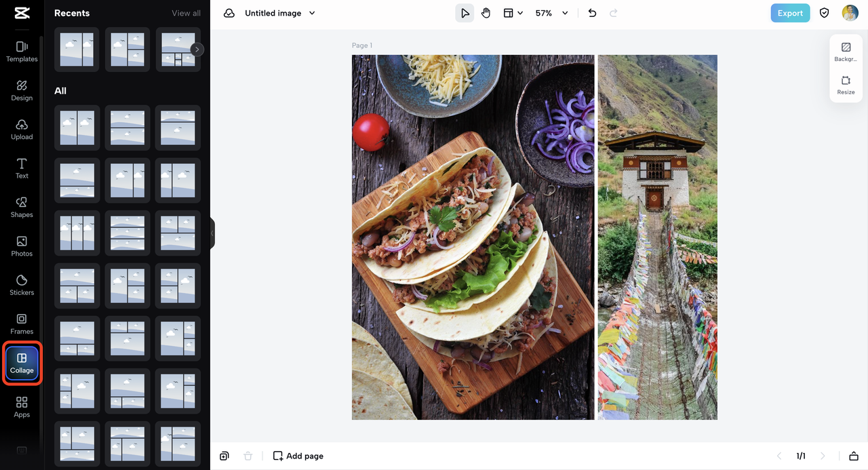Select the Collage sidebar tab
The image size is (868, 470).
22,363
